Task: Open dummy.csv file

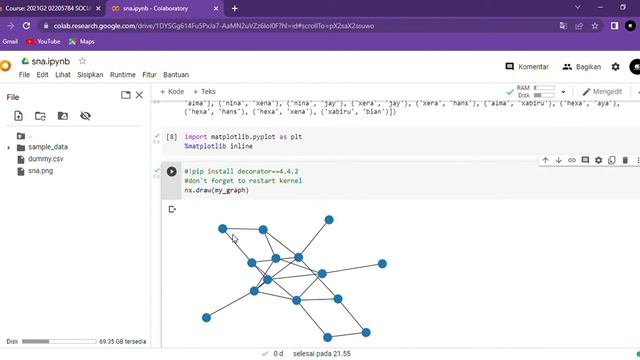Action: (45, 159)
